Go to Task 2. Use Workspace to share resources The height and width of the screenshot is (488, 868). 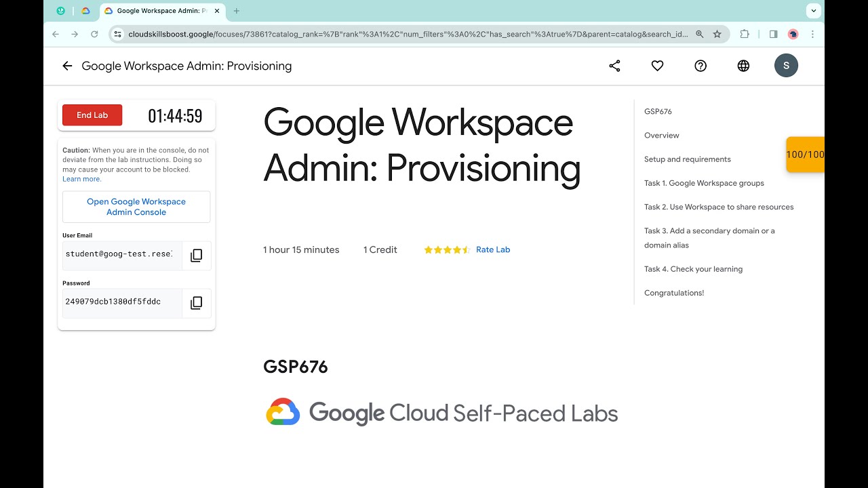click(x=719, y=207)
